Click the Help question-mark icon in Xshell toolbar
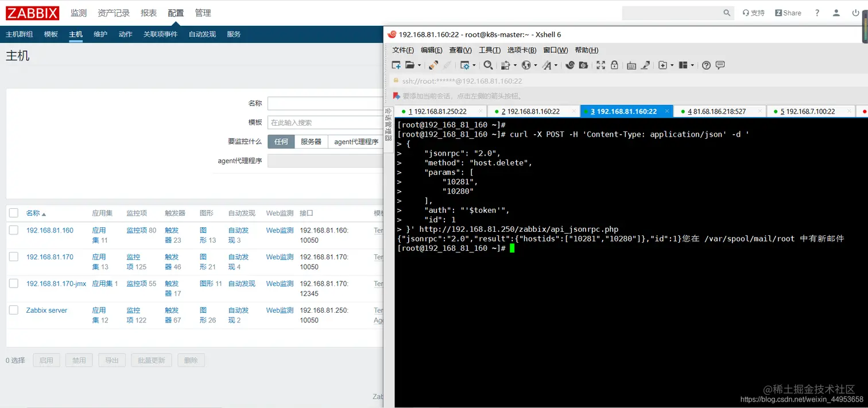This screenshot has width=868, height=408. 707,65
